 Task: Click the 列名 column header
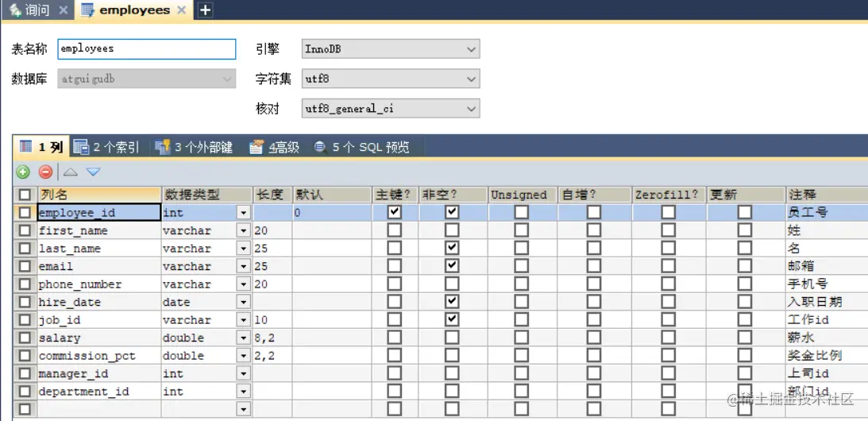click(99, 195)
